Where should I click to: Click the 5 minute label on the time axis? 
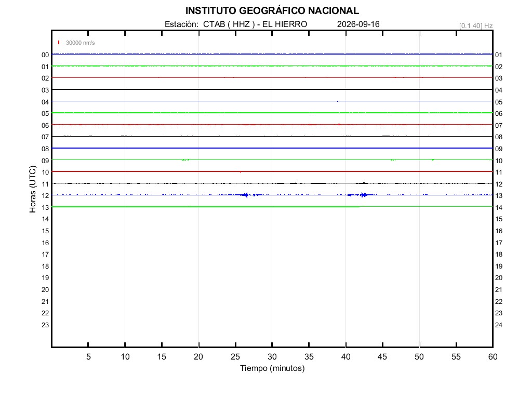[88, 356]
